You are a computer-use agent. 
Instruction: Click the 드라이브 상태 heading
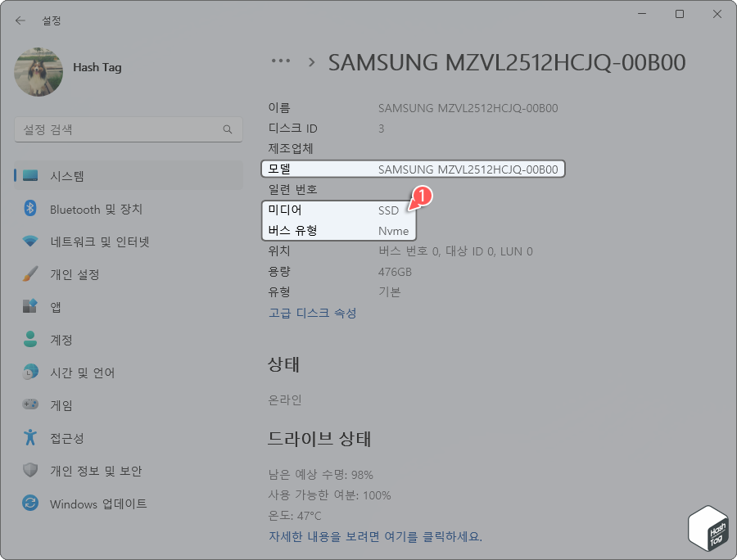(319, 439)
